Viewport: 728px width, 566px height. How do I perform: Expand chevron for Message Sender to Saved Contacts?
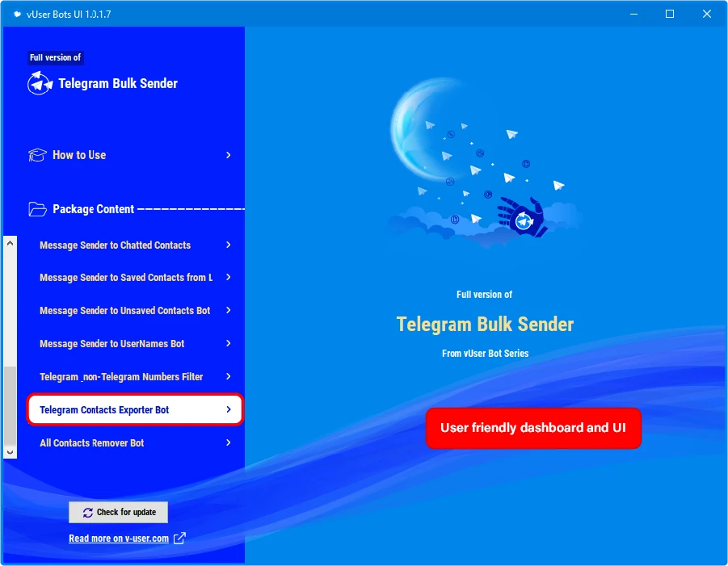pos(229,277)
